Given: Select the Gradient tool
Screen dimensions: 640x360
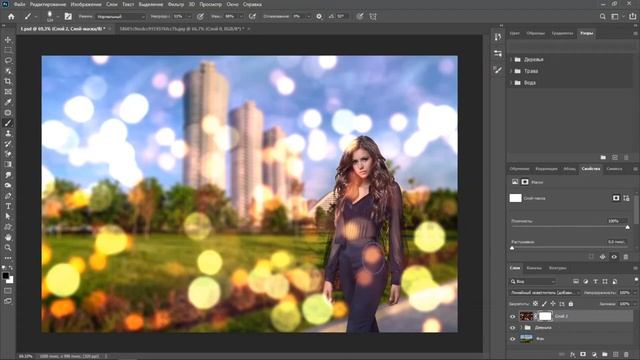Looking at the screenshot, I should pyautogui.click(x=8, y=164).
